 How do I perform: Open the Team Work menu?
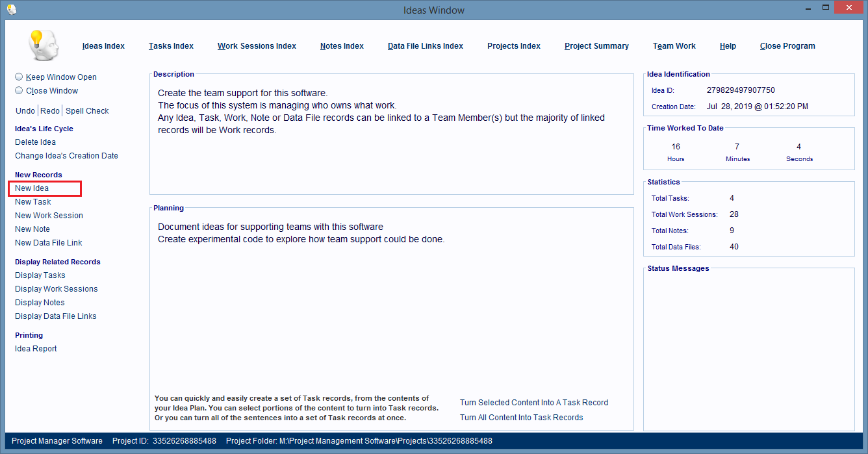(674, 46)
